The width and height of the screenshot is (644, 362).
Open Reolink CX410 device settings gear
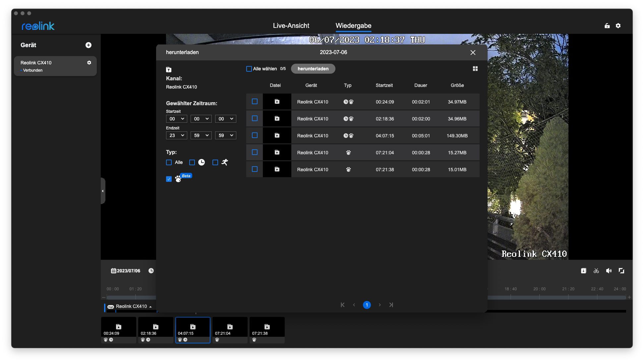(89, 63)
